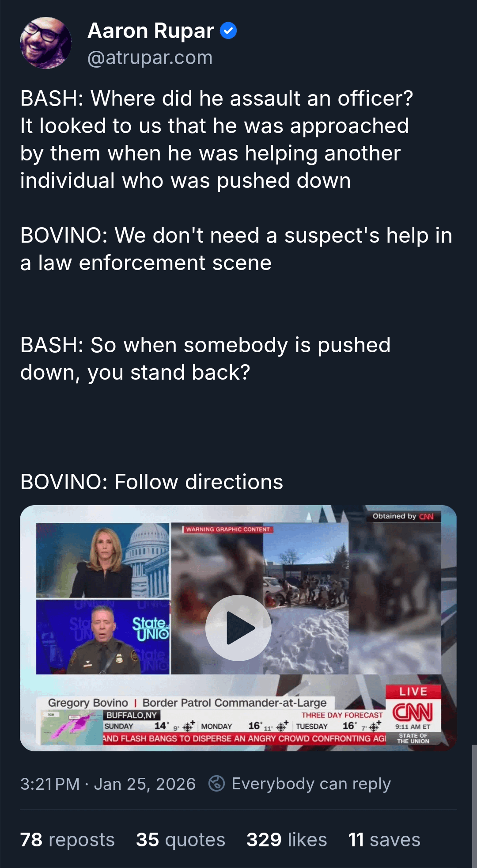477x868 pixels.
Task: Tap the globe icon beside reply setting
Action: (x=216, y=784)
